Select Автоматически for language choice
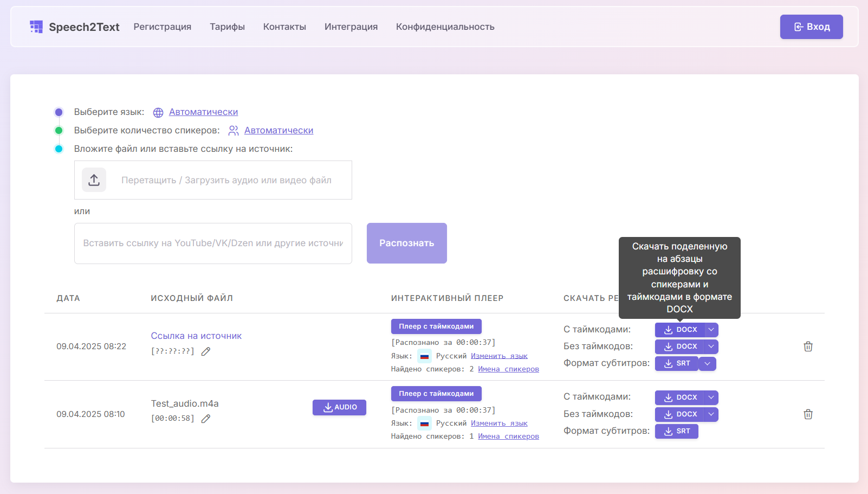Viewport: 868px width, 494px height. pos(203,112)
